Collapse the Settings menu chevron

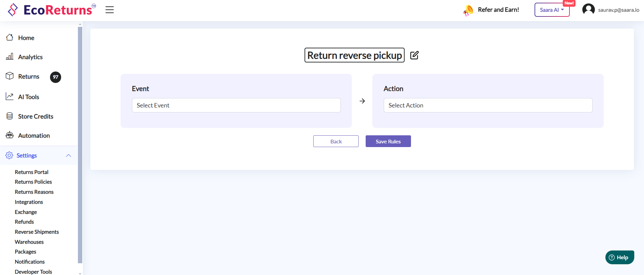(x=68, y=155)
